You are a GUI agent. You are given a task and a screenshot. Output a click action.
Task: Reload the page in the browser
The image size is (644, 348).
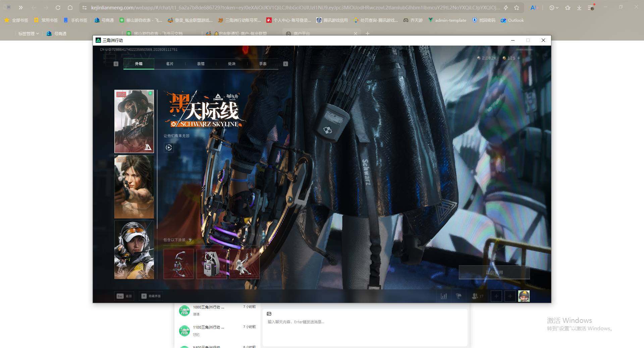[58, 7]
